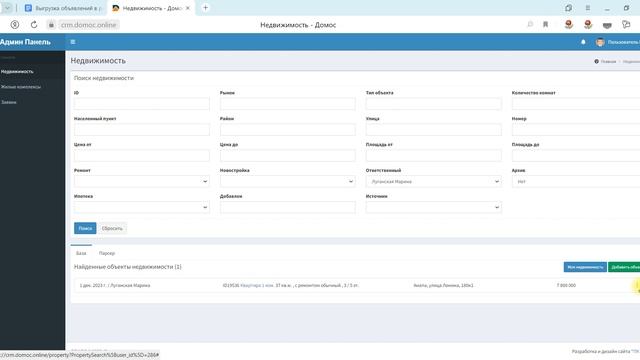Click the padlock site security icon
This screenshot has width=640, height=360.
51,25
